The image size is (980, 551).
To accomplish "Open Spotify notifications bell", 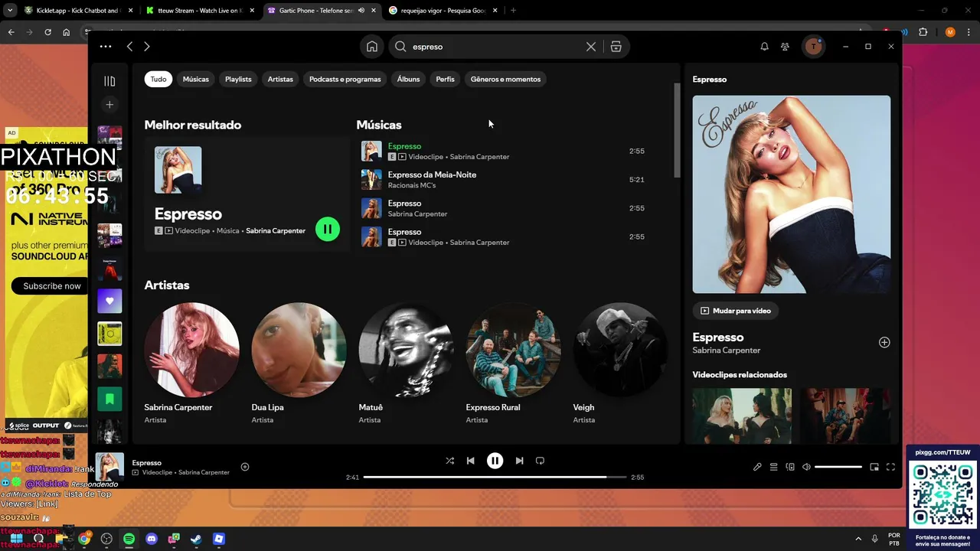I will click(764, 47).
